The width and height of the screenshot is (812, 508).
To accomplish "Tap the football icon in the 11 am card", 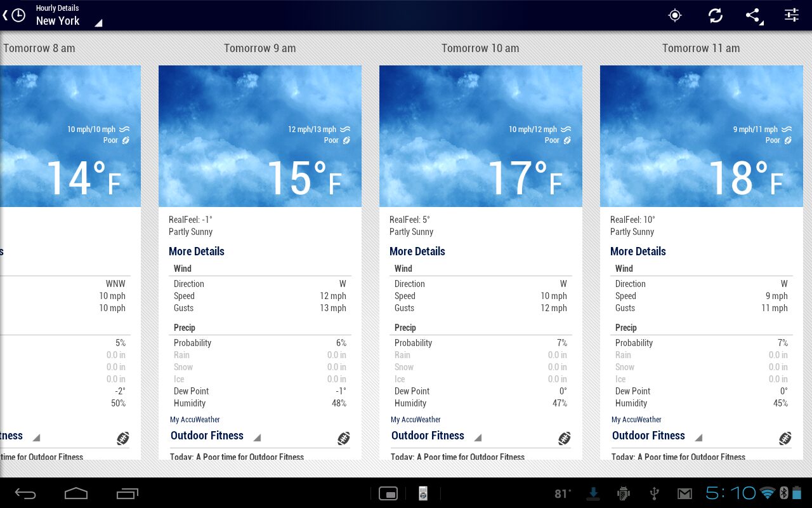I will (x=785, y=438).
